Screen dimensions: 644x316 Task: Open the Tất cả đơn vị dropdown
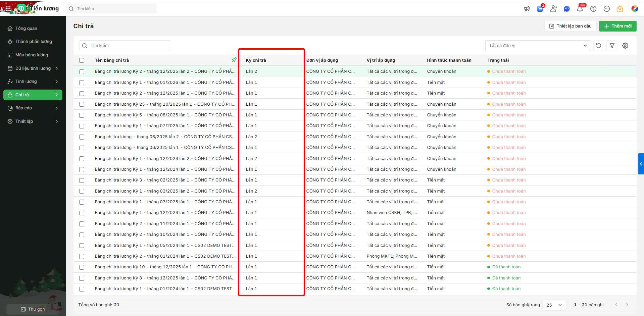click(538, 46)
